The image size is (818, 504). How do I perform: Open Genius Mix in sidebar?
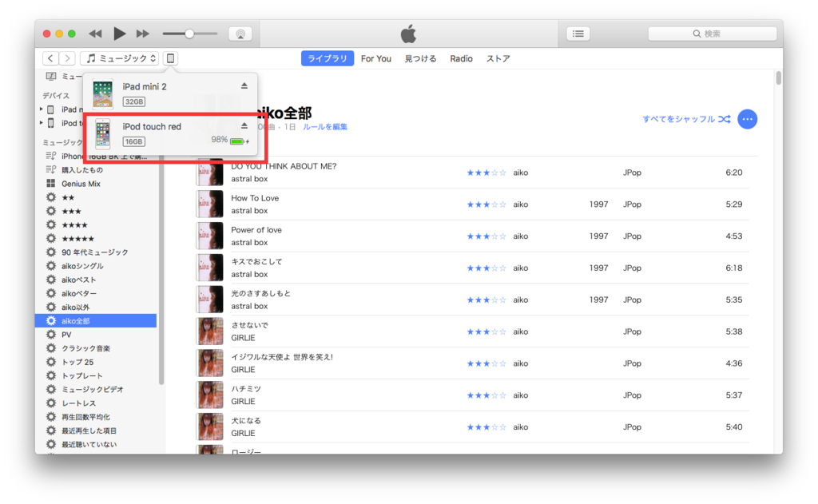tap(81, 184)
